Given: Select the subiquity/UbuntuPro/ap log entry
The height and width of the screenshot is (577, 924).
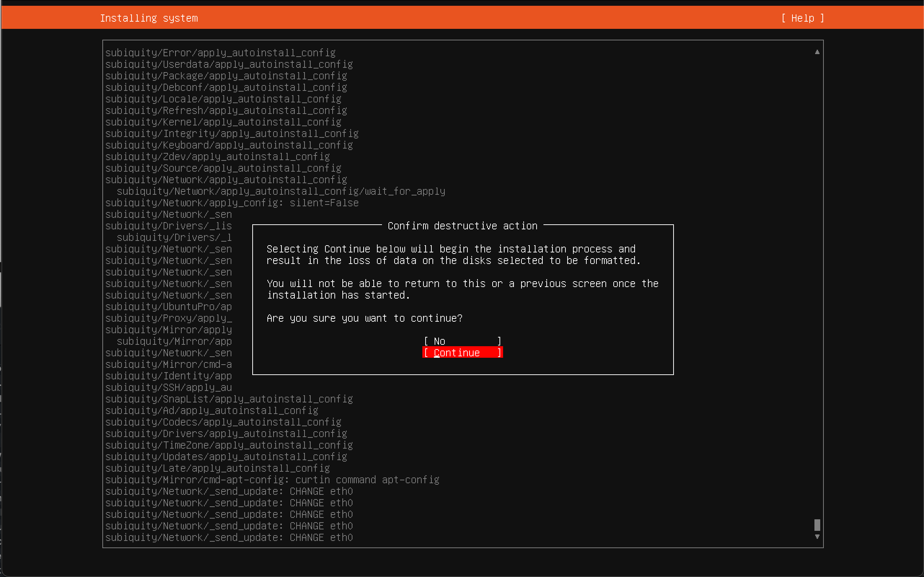Looking at the screenshot, I should [x=169, y=307].
